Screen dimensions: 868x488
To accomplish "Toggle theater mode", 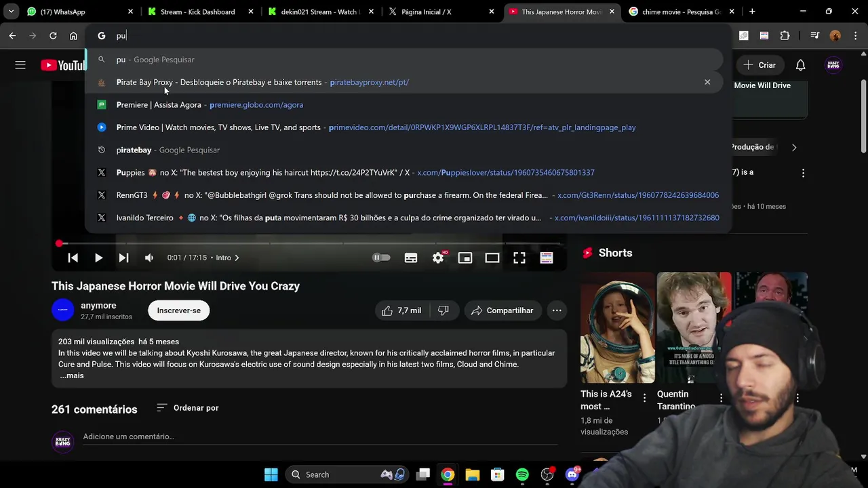I will click(x=492, y=258).
